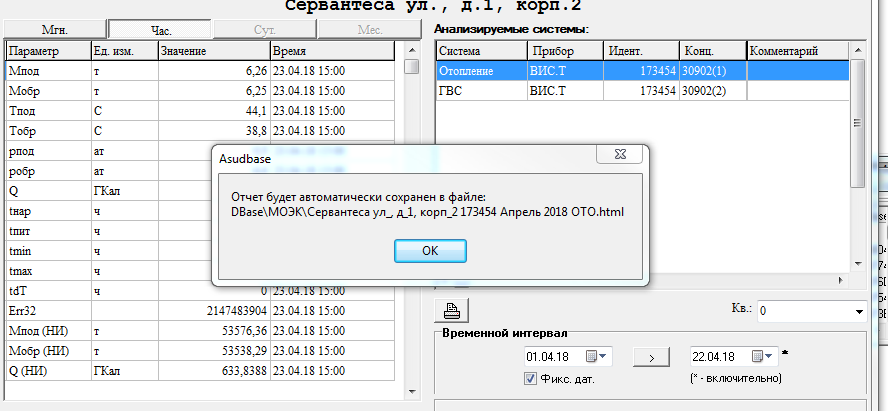Select the Мес. tab
The width and height of the screenshot is (888, 411).
(x=370, y=30)
